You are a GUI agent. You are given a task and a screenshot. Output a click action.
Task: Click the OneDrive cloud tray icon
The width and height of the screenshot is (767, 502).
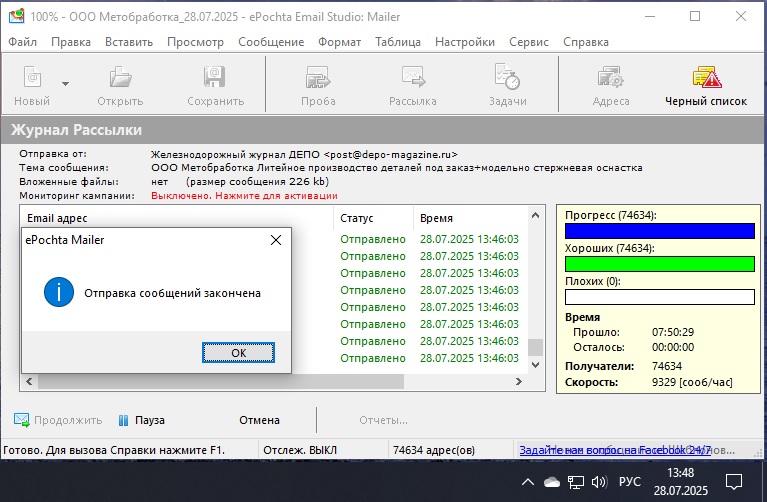pos(552,482)
